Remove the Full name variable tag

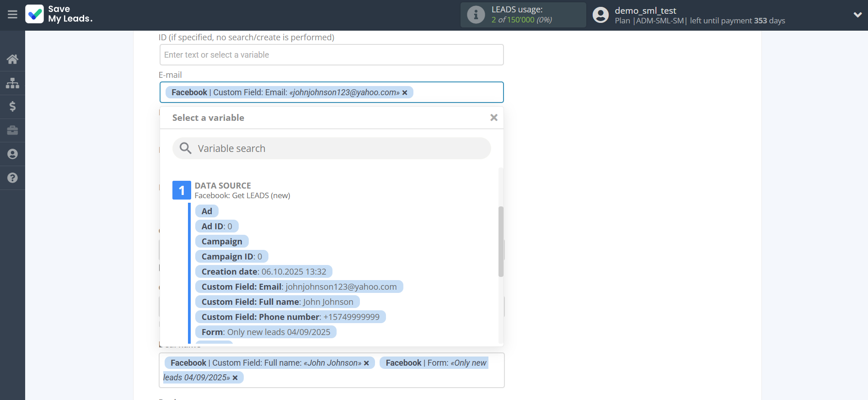pyautogui.click(x=366, y=363)
